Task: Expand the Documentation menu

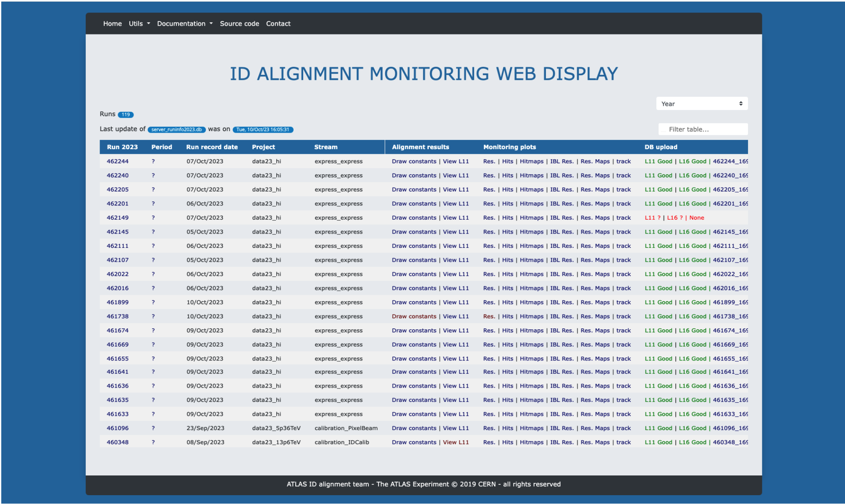Action: [185, 24]
